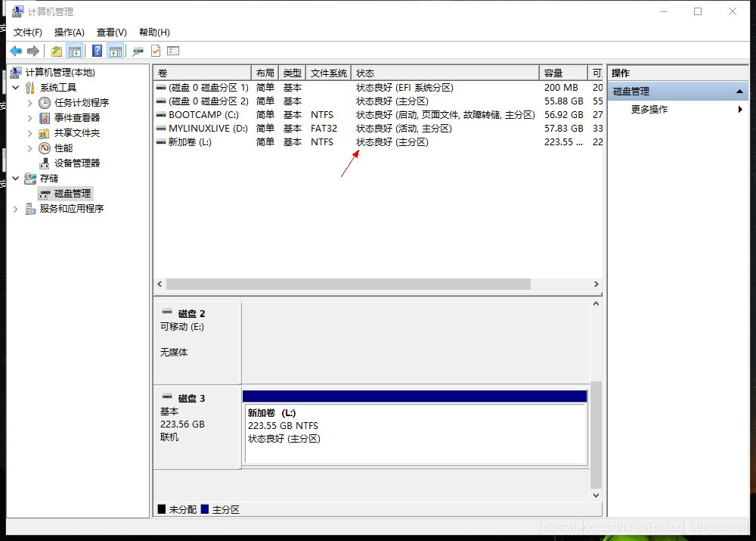The height and width of the screenshot is (541, 756).
Task: Select 系统工具 label in the tree
Action: tap(58, 87)
